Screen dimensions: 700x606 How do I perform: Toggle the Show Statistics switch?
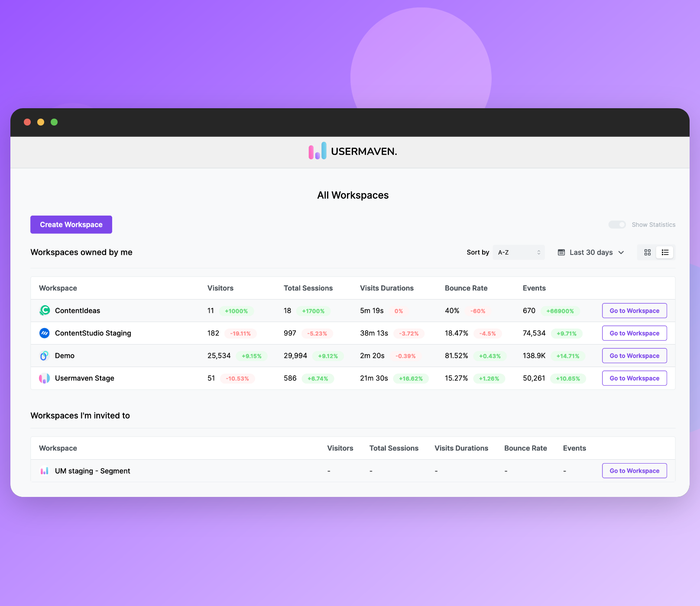click(617, 225)
